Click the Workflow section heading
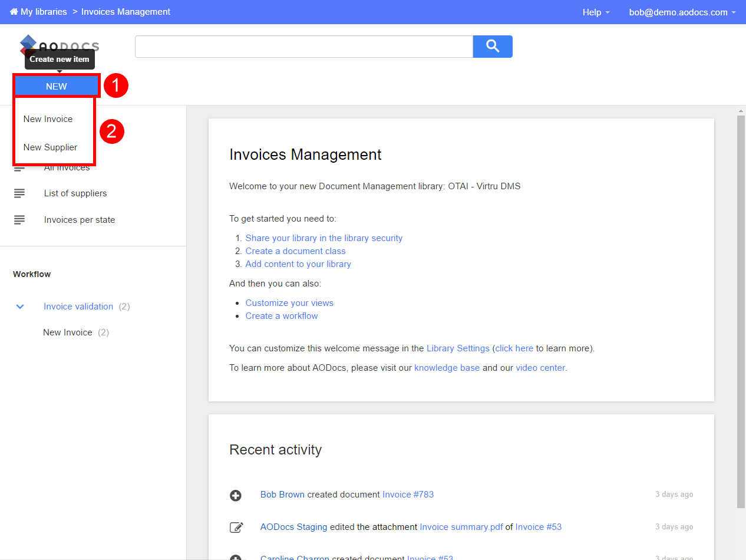The height and width of the screenshot is (560, 746). (x=32, y=274)
